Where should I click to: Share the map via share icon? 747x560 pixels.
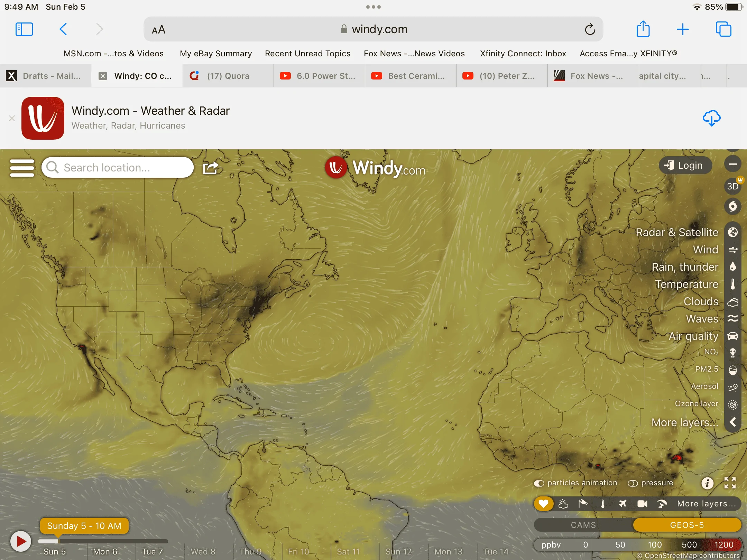click(211, 168)
